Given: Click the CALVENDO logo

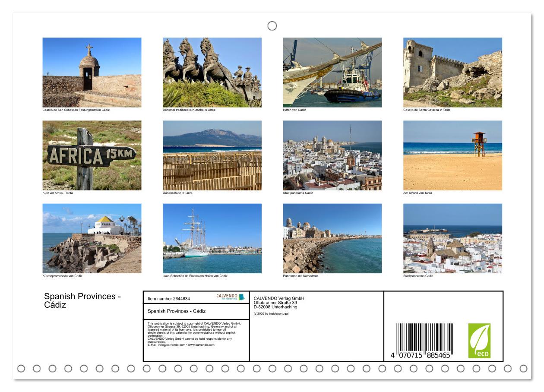Looking at the screenshot, I should click(x=230, y=297).
